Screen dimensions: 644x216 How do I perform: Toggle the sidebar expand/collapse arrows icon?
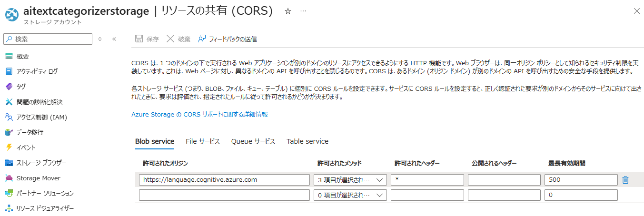pos(100,39)
